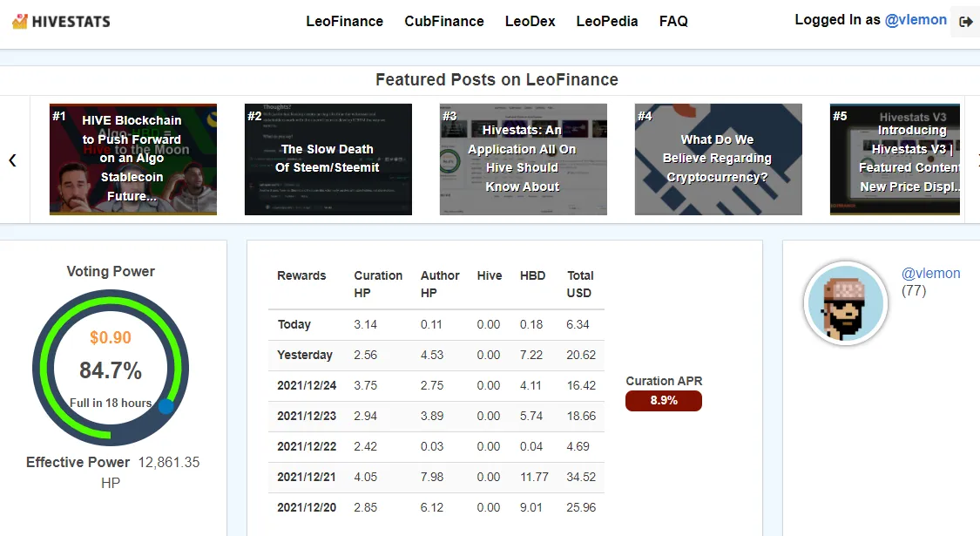Open LeoPedia menu item
The image size is (980, 536).
(607, 21)
